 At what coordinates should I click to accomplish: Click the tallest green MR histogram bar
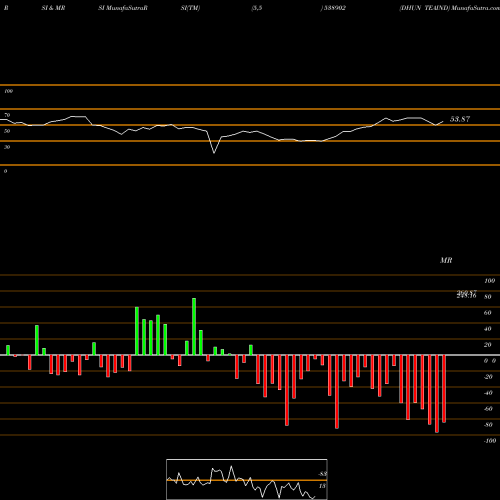click(194, 327)
